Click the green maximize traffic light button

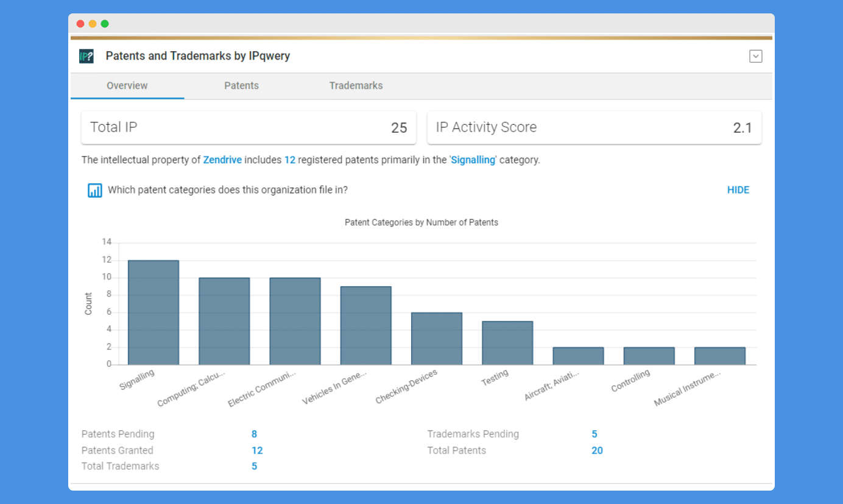pos(104,23)
